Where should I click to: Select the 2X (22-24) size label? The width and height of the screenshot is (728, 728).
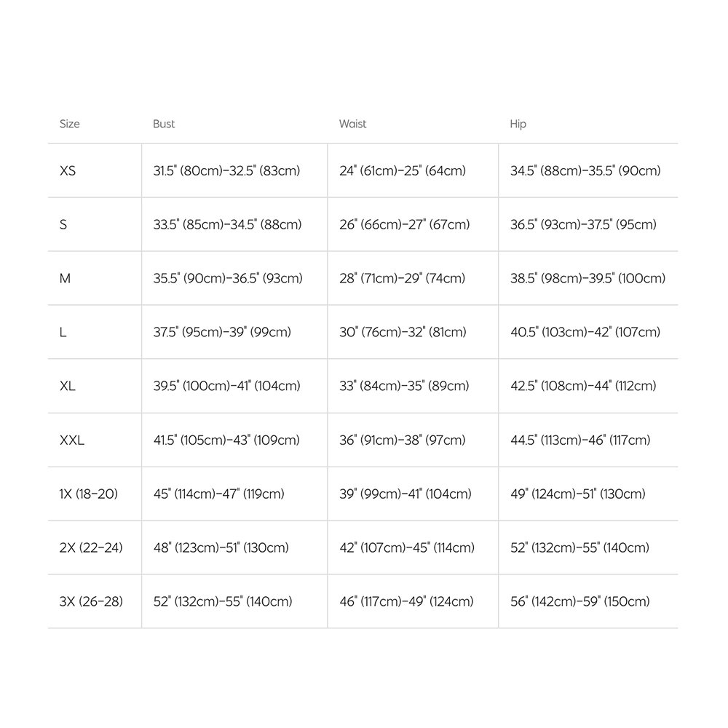click(91, 548)
